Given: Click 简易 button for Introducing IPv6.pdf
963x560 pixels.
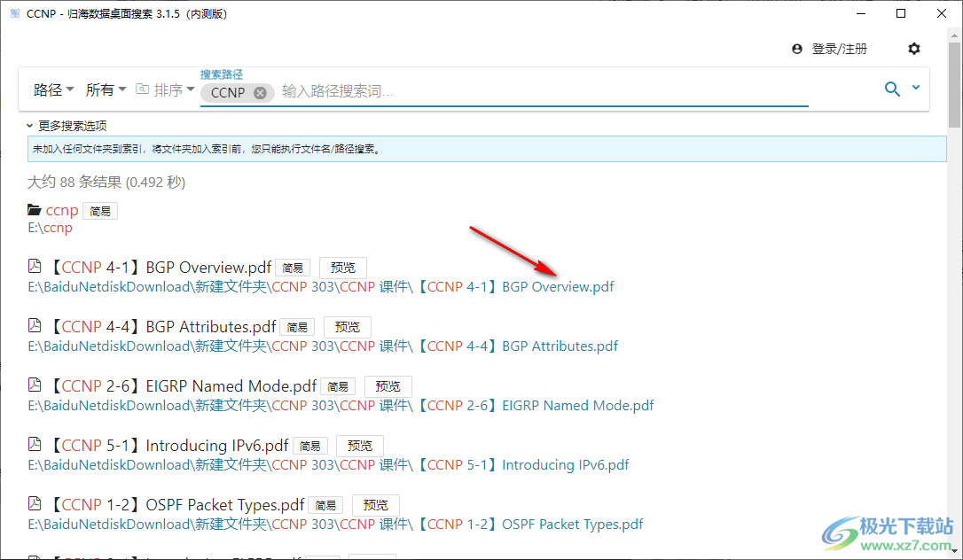Looking at the screenshot, I should pyautogui.click(x=310, y=446).
